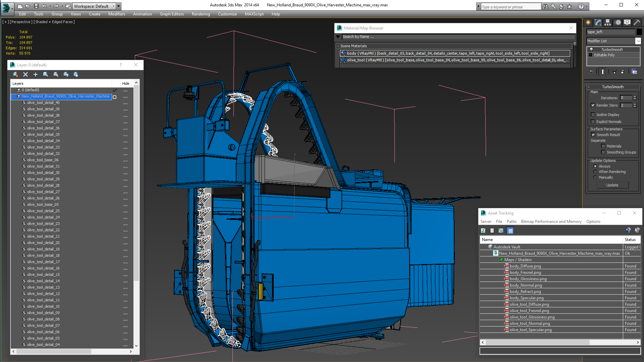Open the Hierarchy command panel tab
The height and width of the screenshot is (362, 644).
pos(608,22)
